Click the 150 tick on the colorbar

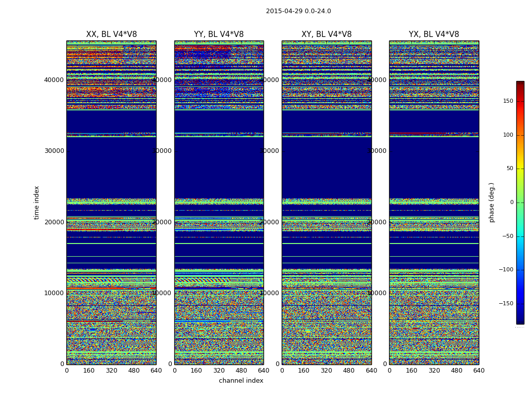point(508,101)
